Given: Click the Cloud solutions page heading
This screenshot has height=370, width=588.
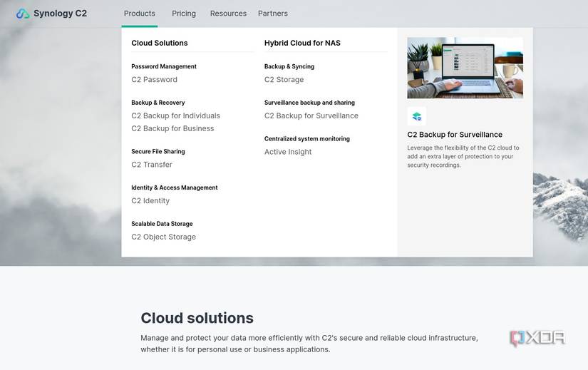Looking at the screenshot, I should 197,318.
